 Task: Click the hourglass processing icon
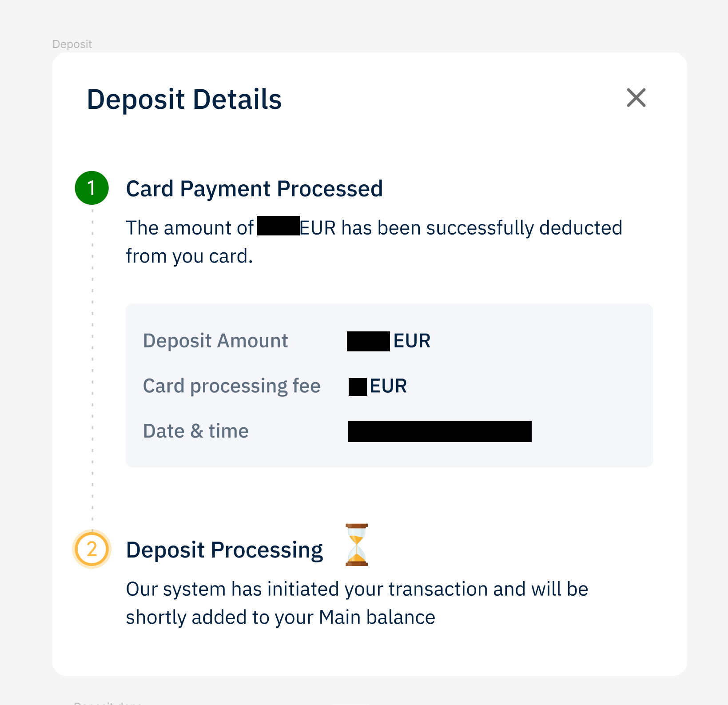pos(357,545)
